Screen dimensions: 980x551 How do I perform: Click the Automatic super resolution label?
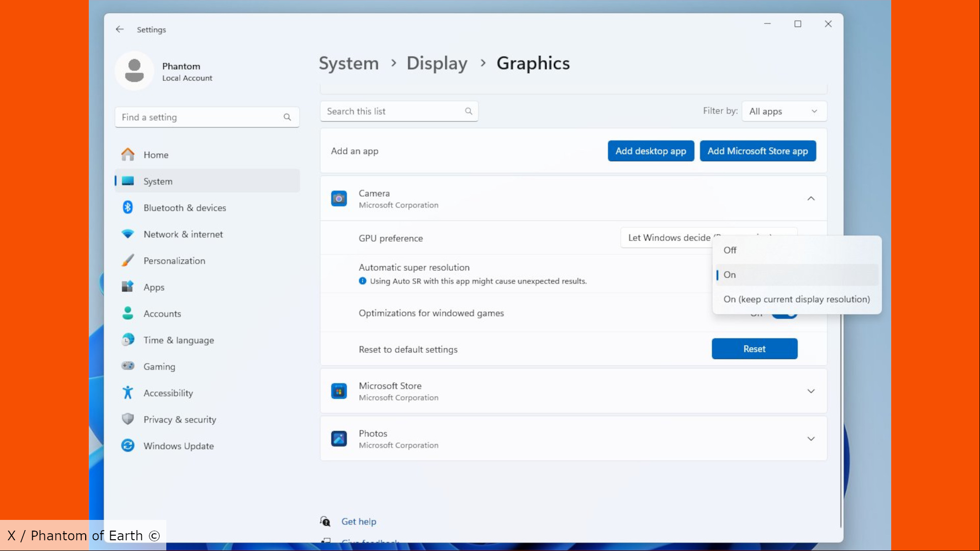[x=414, y=267]
